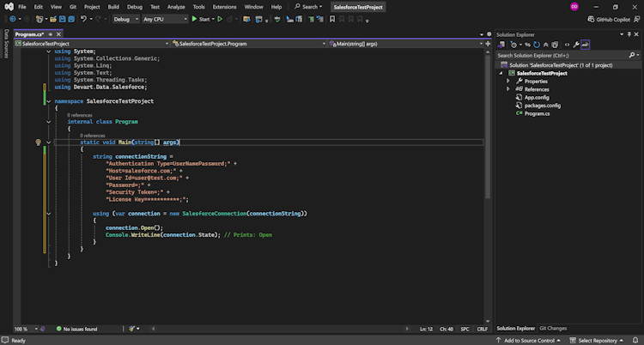Open the Debug configuration dropdown
Viewport: 644px width, 345px height.
tap(125, 18)
